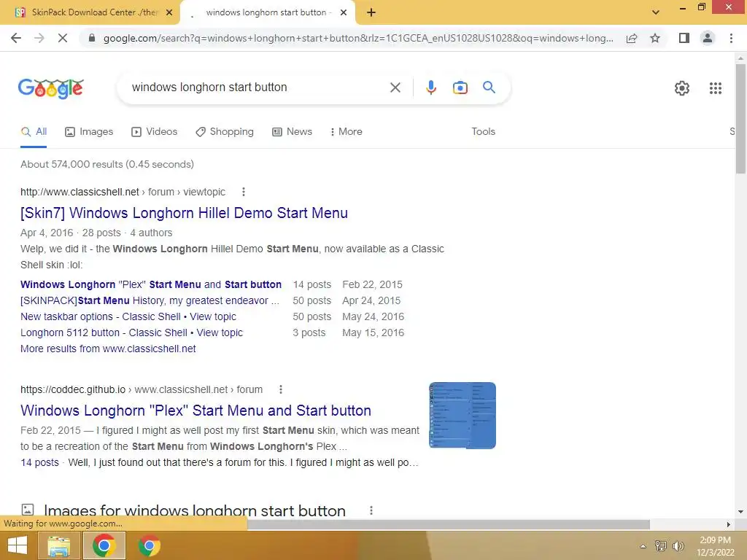747x560 pixels.
Task: Click inside the Google search field
Action: 258,87
